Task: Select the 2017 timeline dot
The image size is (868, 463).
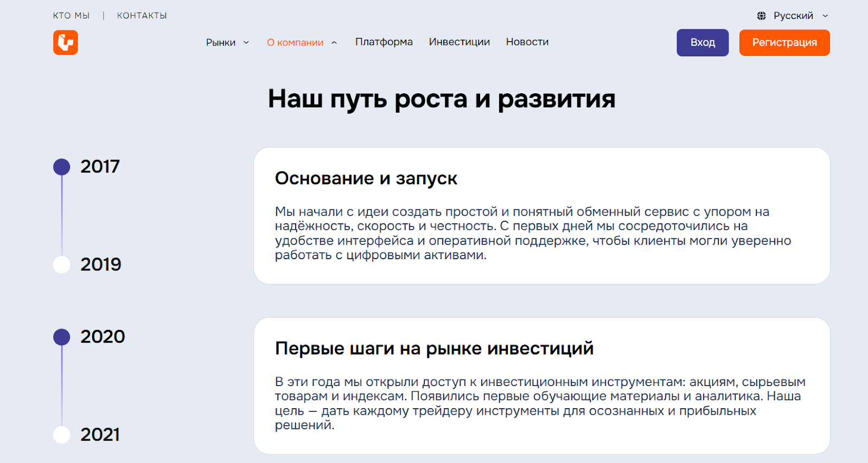Action: (x=62, y=167)
